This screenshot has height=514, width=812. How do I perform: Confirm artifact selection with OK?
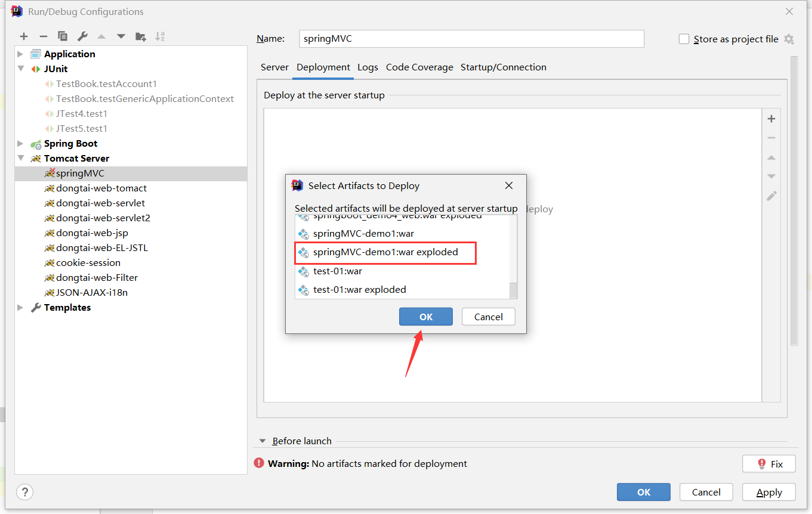(426, 317)
